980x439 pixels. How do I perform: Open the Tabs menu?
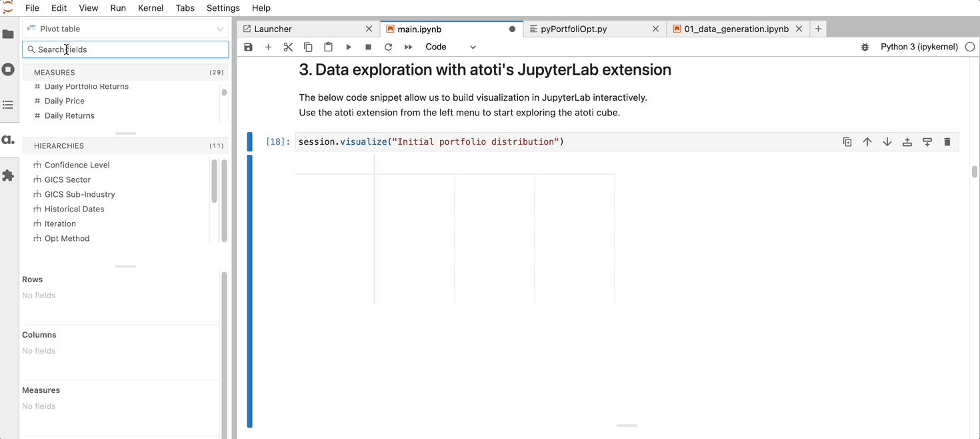pyautogui.click(x=185, y=8)
